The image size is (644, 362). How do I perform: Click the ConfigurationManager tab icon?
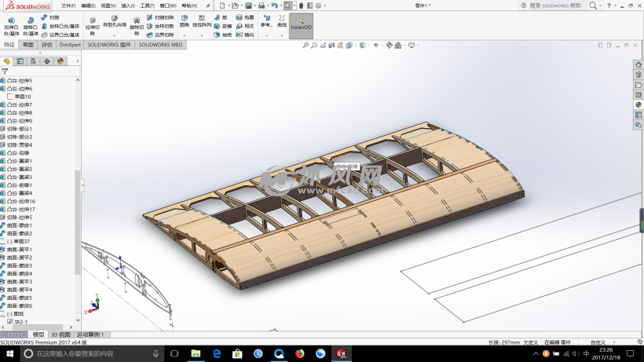[34, 60]
